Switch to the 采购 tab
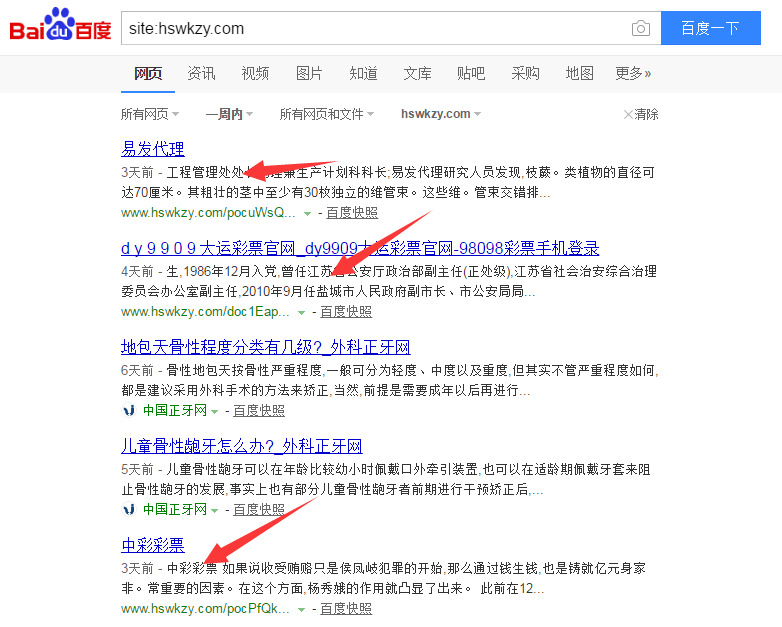This screenshot has height=627, width=782. click(525, 74)
